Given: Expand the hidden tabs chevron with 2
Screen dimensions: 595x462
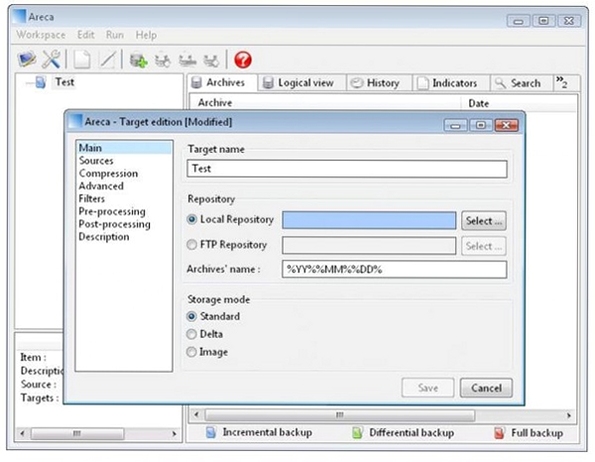Looking at the screenshot, I should pyautogui.click(x=562, y=82).
